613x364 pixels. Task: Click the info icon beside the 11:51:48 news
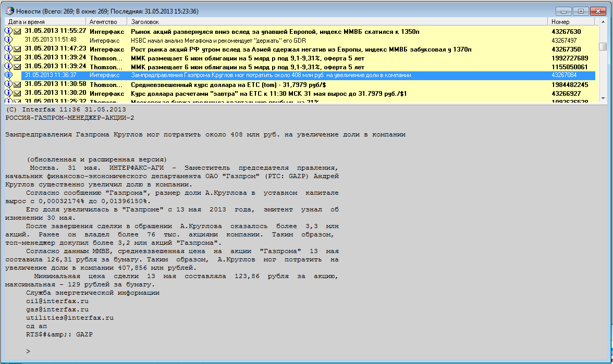click(8, 40)
